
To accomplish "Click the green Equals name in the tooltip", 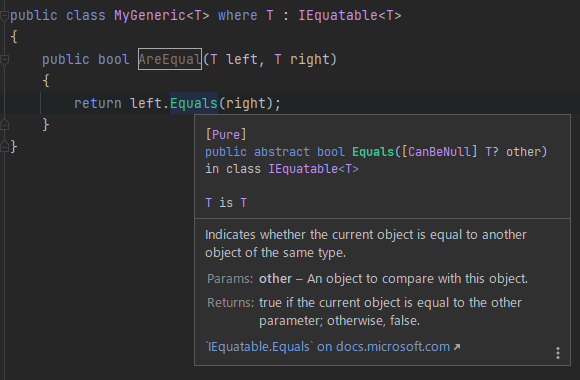I will (373, 152).
